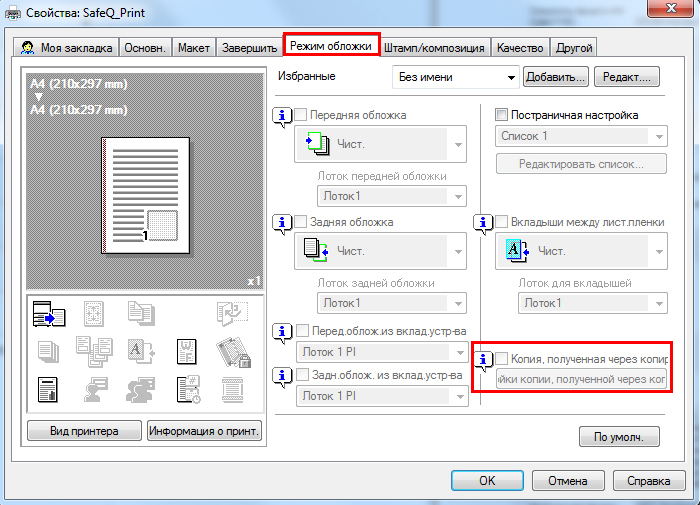The width and height of the screenshot is (700, 505).
Task: Click the margin arrows page icon
Action: click(x=94, y=313)
